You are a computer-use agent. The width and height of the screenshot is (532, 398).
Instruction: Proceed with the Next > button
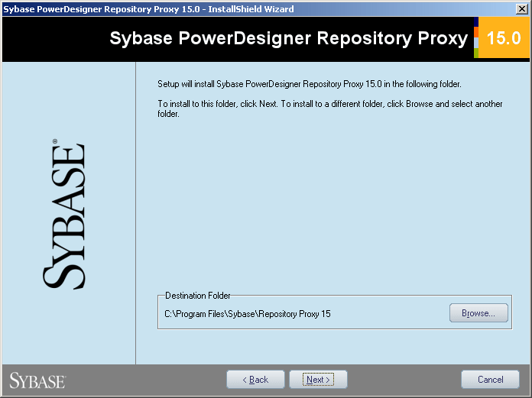point(318,380)
